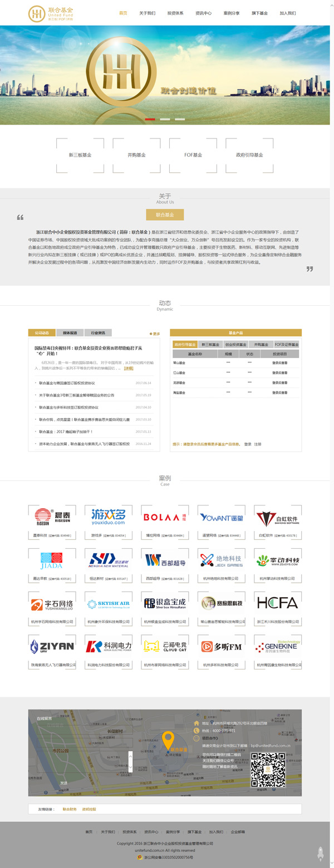Click the ZIYAN UAV logo

coord(52,646)
